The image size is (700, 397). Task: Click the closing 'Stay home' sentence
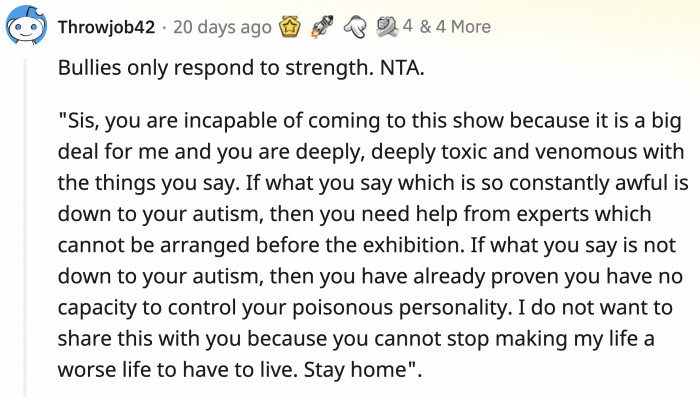click(362, 370)
